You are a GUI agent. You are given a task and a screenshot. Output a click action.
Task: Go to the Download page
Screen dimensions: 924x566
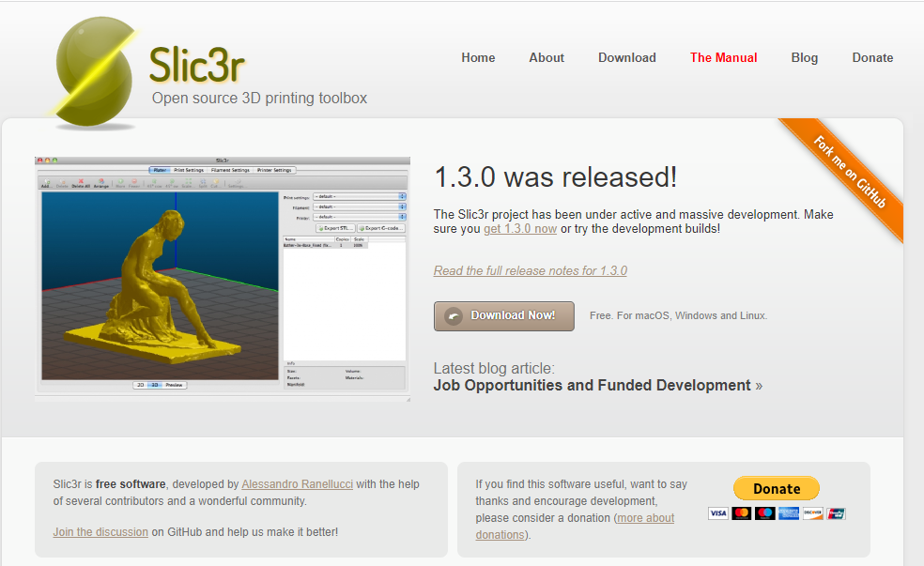pos(627,57)
